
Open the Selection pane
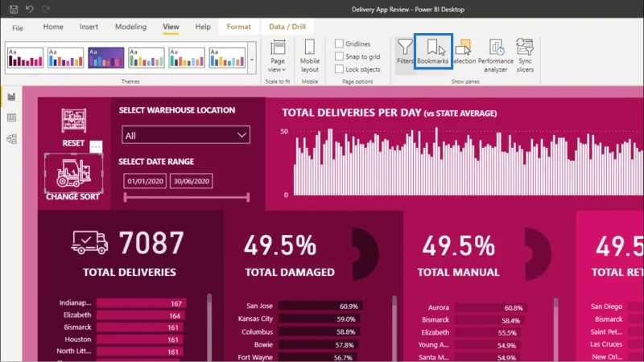tap(464, 51)
